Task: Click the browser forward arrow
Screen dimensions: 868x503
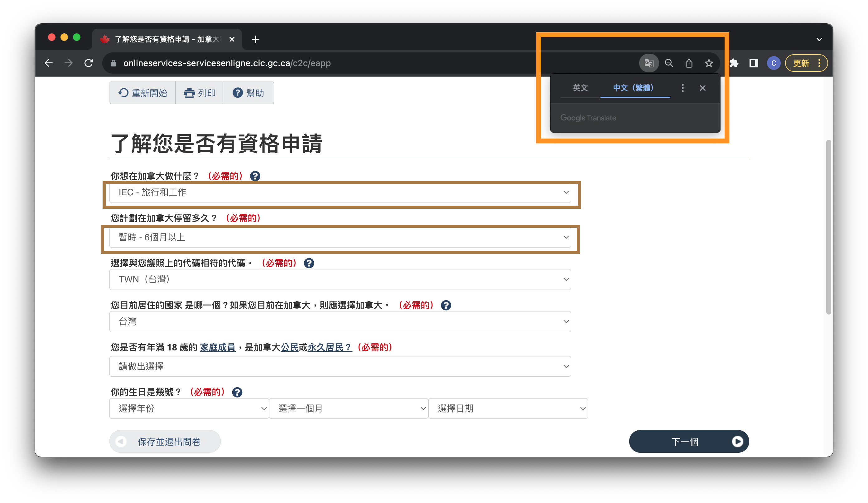Action: (x=69, y=63)
